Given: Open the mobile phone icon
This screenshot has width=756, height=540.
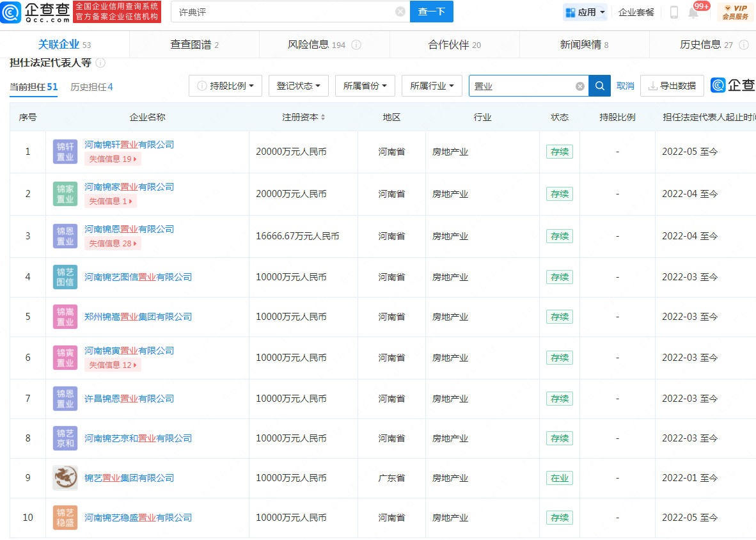Looking at the screenshot, I should (x=673, y=12).
